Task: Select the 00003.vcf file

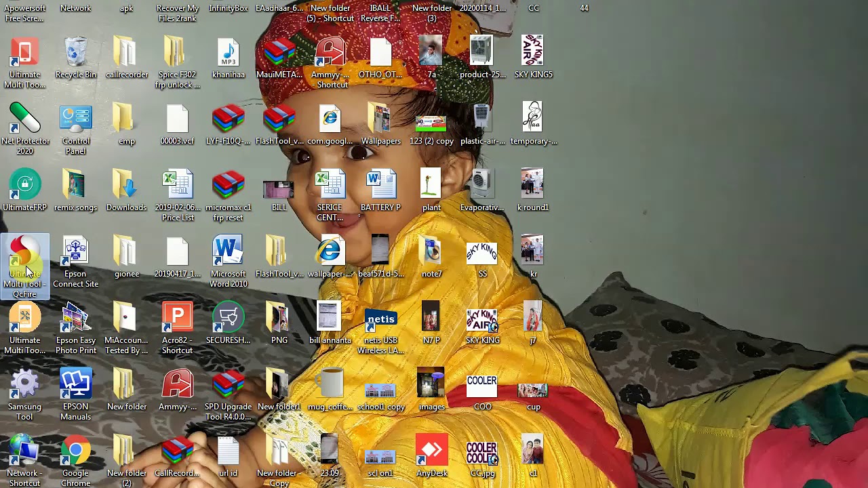Action: click(x=178, y=119)
